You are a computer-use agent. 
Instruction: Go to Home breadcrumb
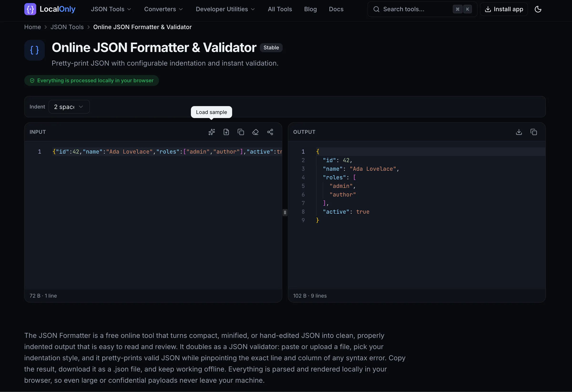coord(32,27)
